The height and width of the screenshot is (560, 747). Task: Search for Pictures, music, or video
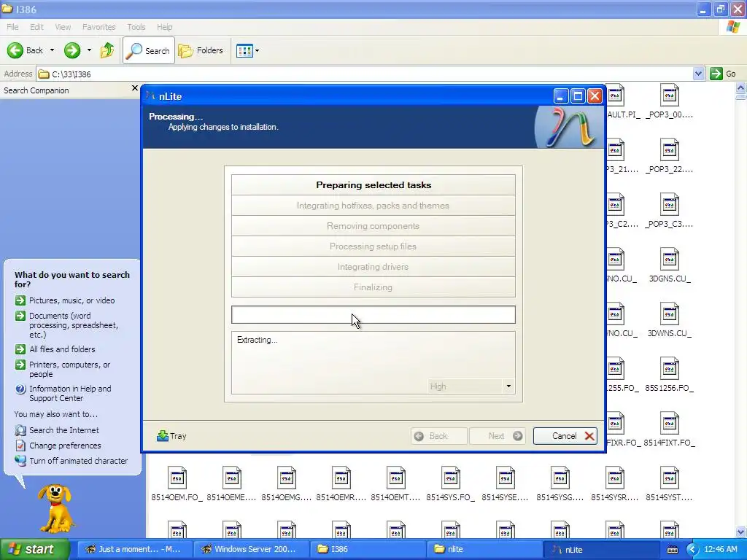tap(72, 300)
